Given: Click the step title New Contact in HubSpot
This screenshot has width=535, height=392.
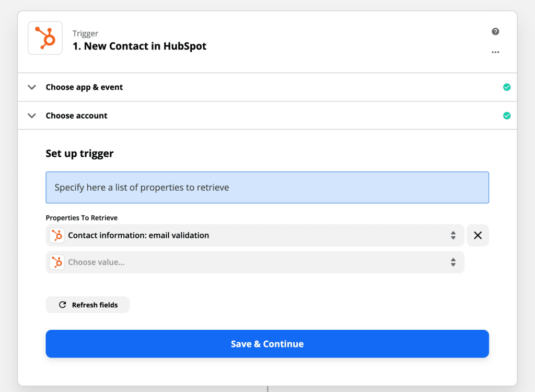Looking at the screenshot, I should 139,46.
